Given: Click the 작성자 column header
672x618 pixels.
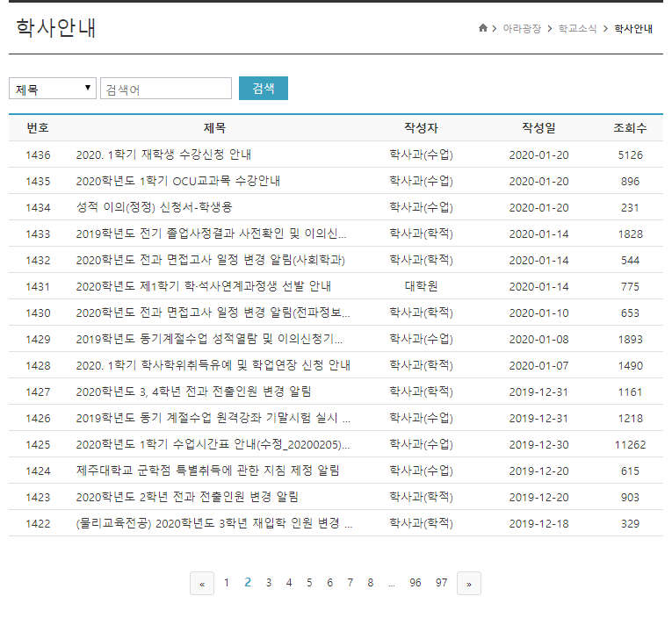Looking at the screenshot, I should [421, 127].
